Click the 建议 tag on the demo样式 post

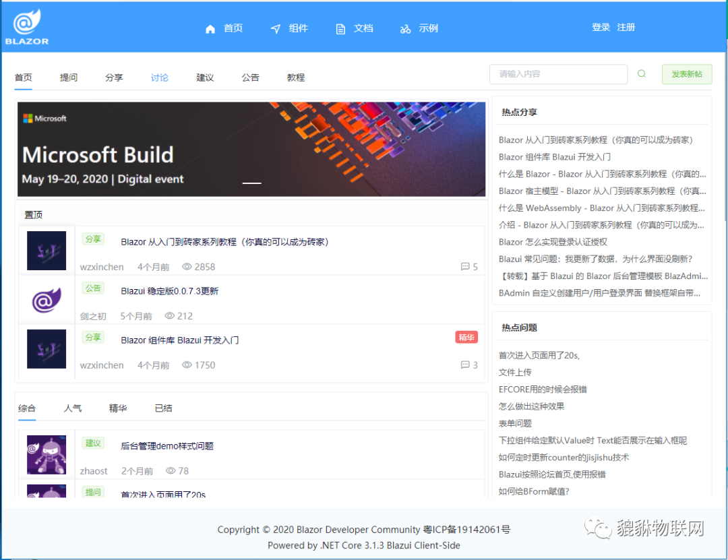tap(93, 443)
